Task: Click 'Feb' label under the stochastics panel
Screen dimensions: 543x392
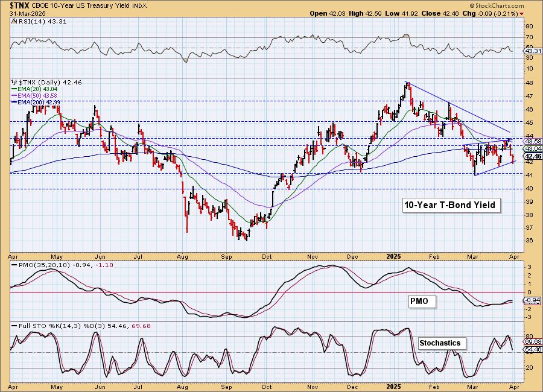Action: 434,387
